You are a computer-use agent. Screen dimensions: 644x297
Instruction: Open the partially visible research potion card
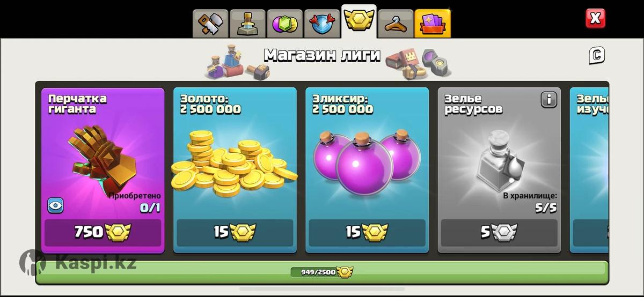[589, 170]
